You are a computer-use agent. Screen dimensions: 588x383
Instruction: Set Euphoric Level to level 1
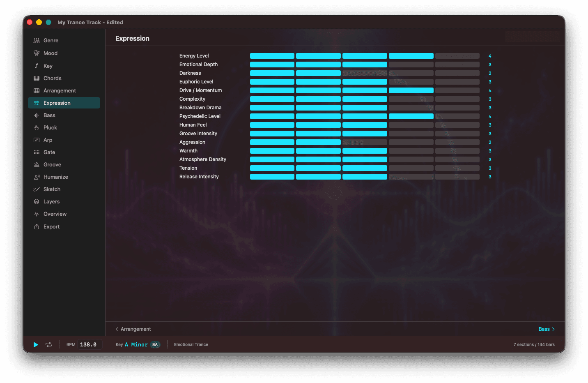pos(272,82)
